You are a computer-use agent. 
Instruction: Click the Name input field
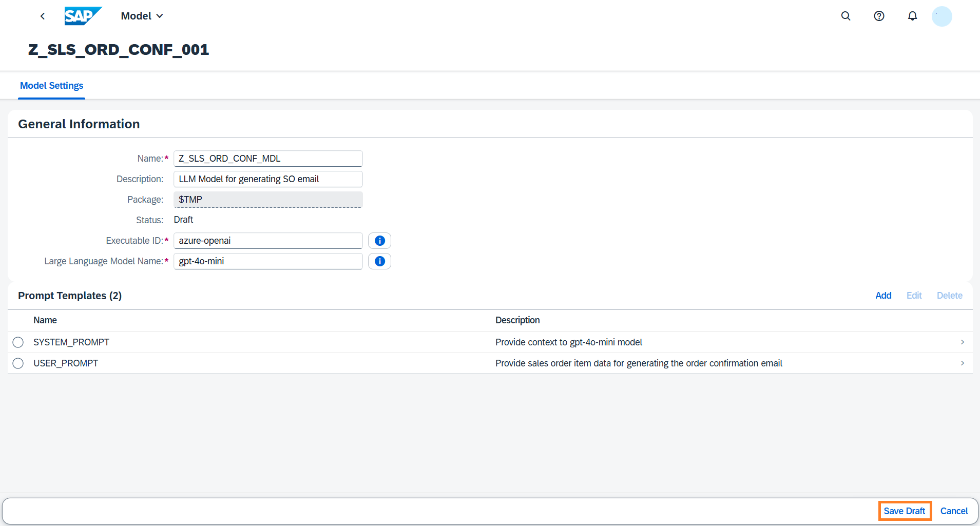(x=268, y=159)
